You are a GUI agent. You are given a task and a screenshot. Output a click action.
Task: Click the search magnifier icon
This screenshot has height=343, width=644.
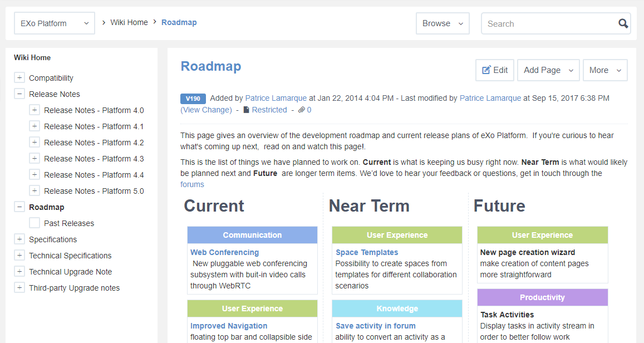pyautogui.click(x=623, y=23)
